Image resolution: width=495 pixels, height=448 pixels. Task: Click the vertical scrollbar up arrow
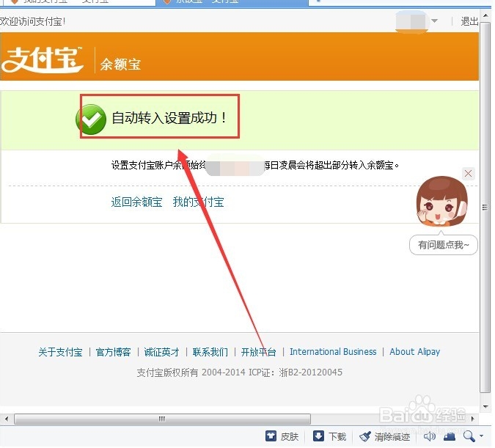tap(485, 15)
